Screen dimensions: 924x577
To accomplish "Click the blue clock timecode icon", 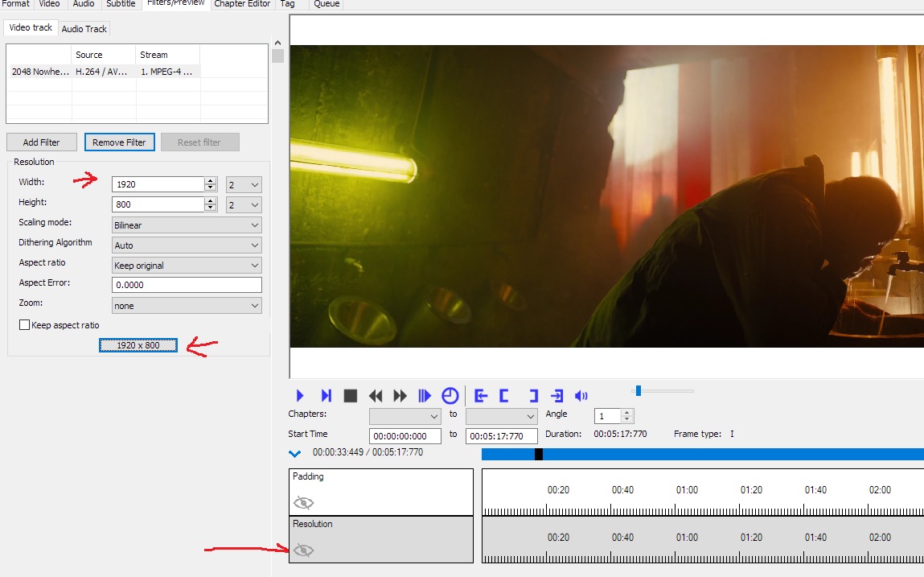I will [450, 395].
